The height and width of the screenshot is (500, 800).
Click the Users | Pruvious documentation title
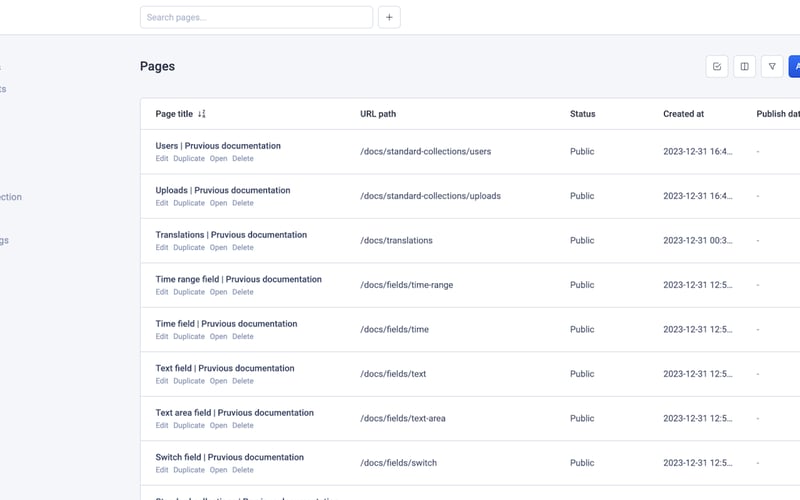[x=218, y=146]
